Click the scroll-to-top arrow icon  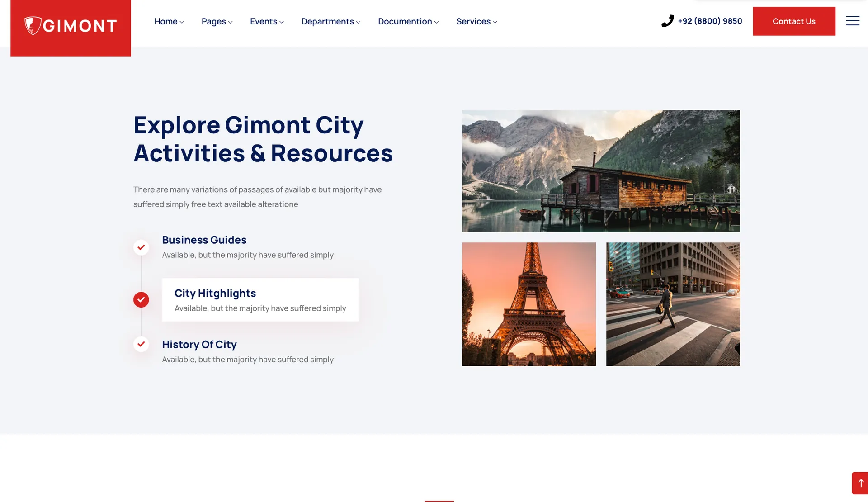[860, 483]
